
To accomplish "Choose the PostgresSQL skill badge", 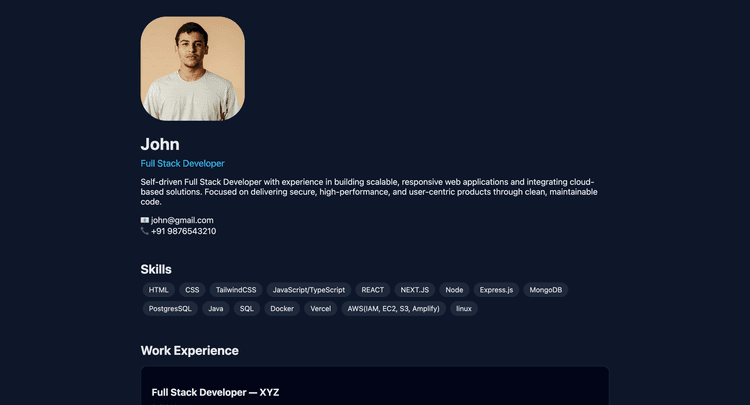I will (170, 308).
